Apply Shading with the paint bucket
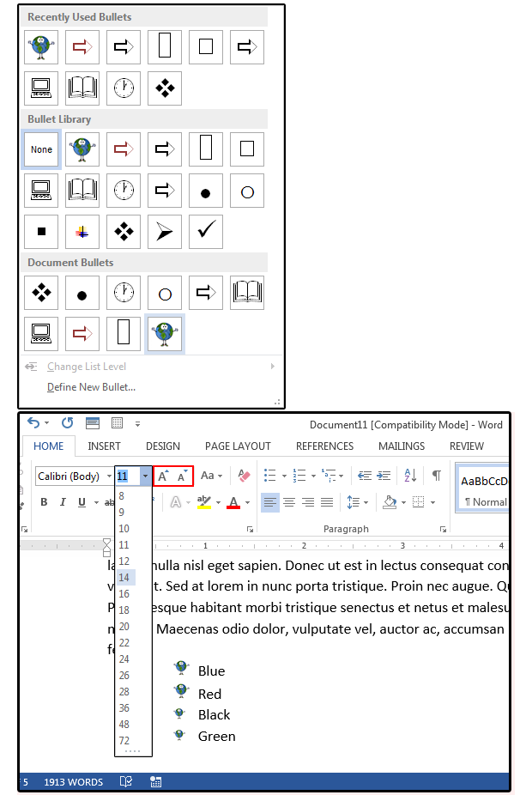The image size is (532, 795). [x=390, y=502]
